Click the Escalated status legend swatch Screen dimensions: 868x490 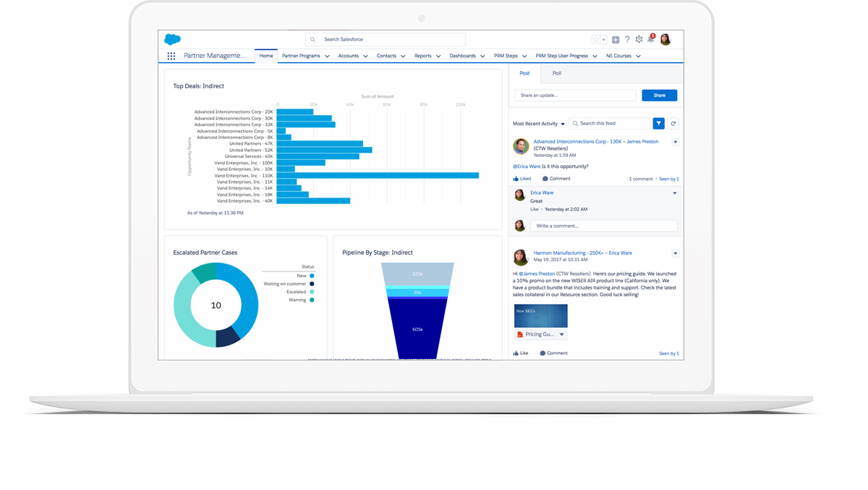312,292
